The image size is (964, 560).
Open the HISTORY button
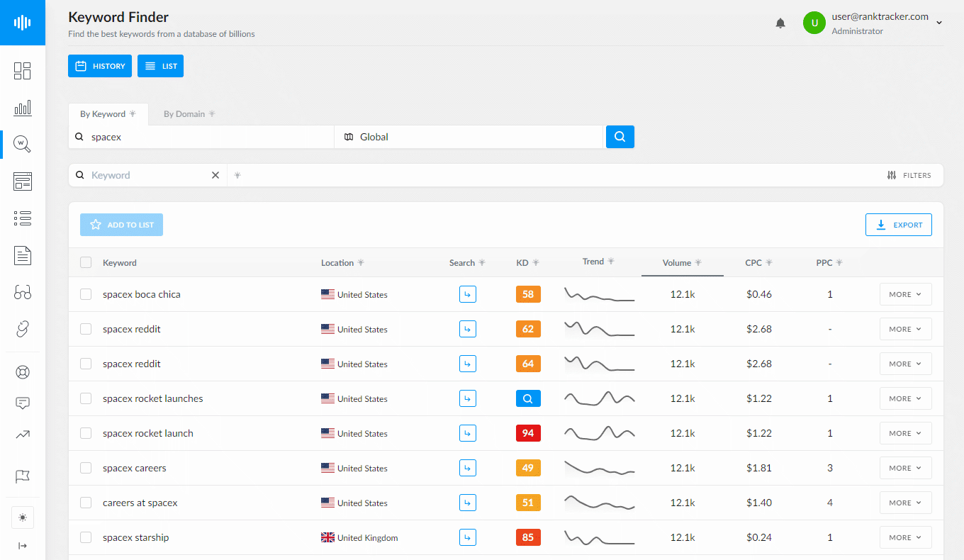point(99,65)
